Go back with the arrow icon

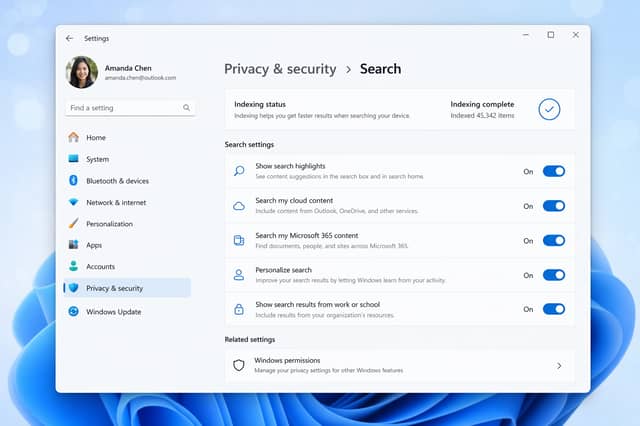coord(69,38)
